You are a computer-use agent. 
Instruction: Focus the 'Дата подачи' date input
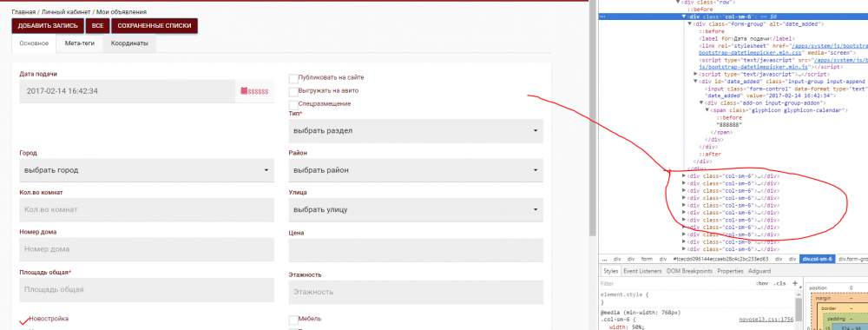(128, 91)
